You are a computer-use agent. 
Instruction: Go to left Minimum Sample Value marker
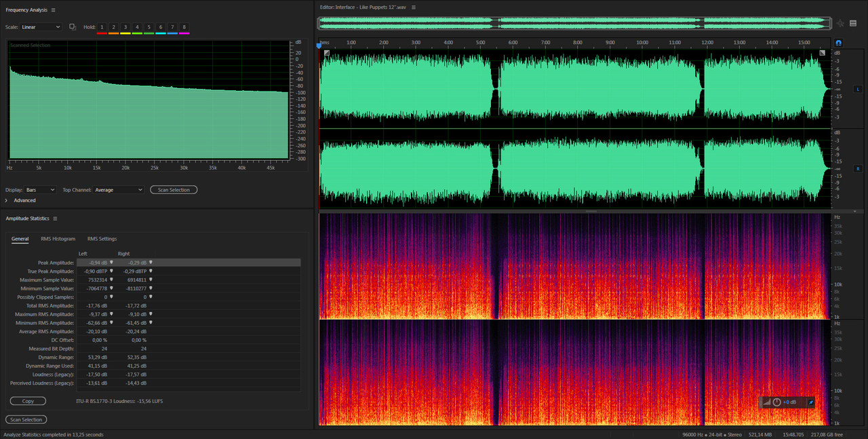pos(112,288)
